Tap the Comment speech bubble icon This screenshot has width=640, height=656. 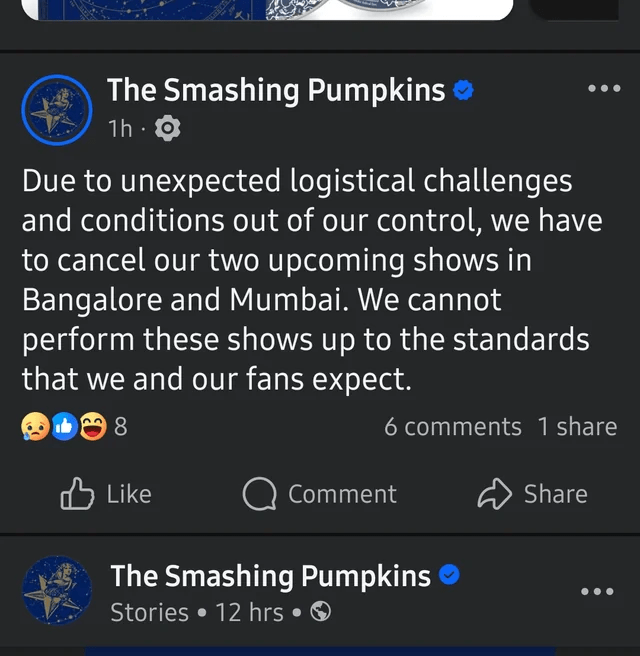260,493
